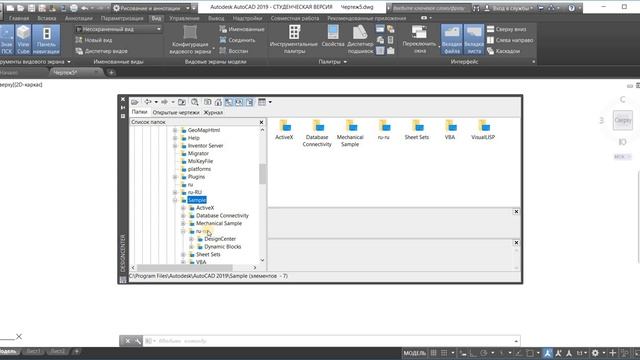
Task: Toggle Description pane in DesignCenter toolbar
Action: pos(249,102)
